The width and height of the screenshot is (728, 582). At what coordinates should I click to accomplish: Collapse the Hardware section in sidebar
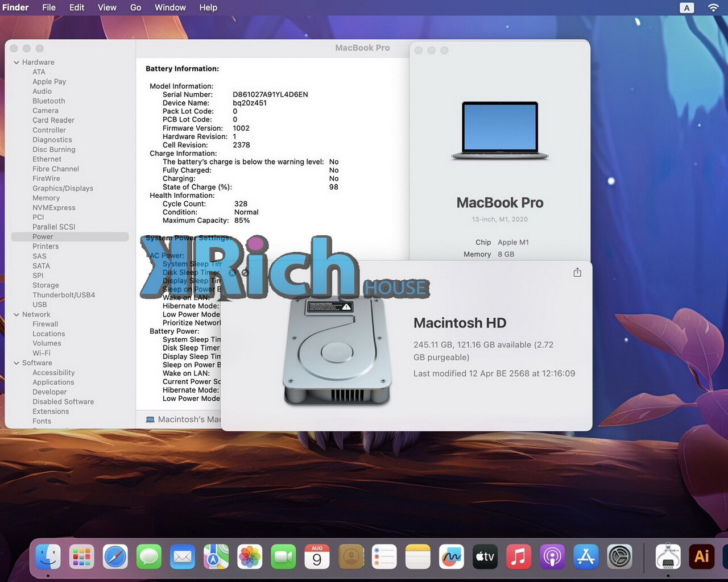[16, 63]
